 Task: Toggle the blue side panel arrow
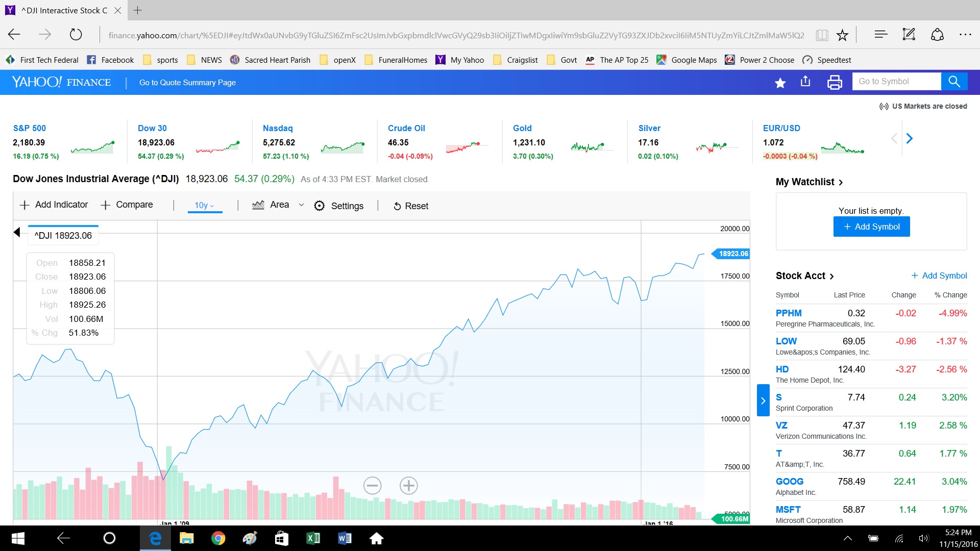point(763,400)
